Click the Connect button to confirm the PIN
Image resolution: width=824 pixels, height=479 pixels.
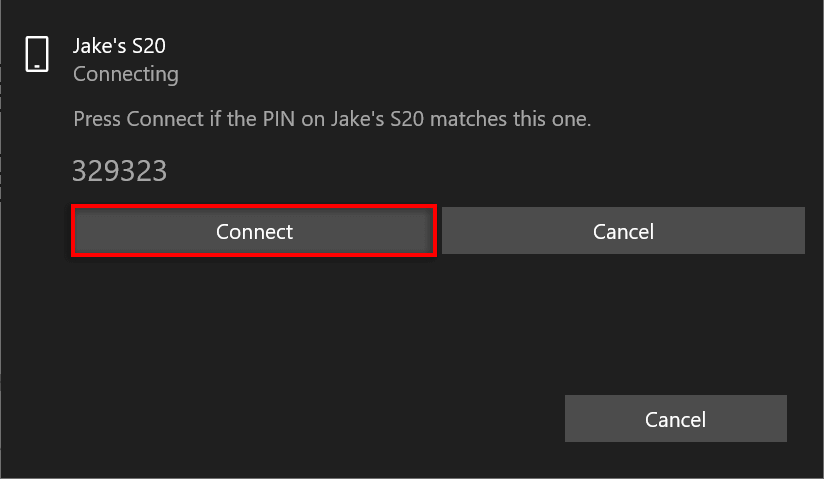pos(254,231)
